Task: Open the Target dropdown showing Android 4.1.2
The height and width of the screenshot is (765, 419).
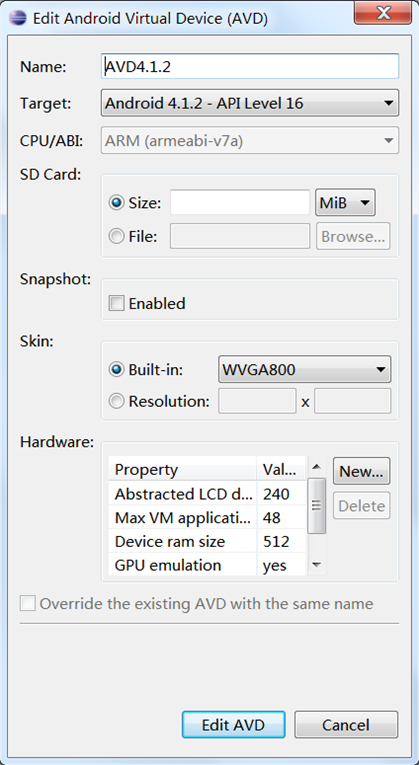Action: click(x=250, y=103)
